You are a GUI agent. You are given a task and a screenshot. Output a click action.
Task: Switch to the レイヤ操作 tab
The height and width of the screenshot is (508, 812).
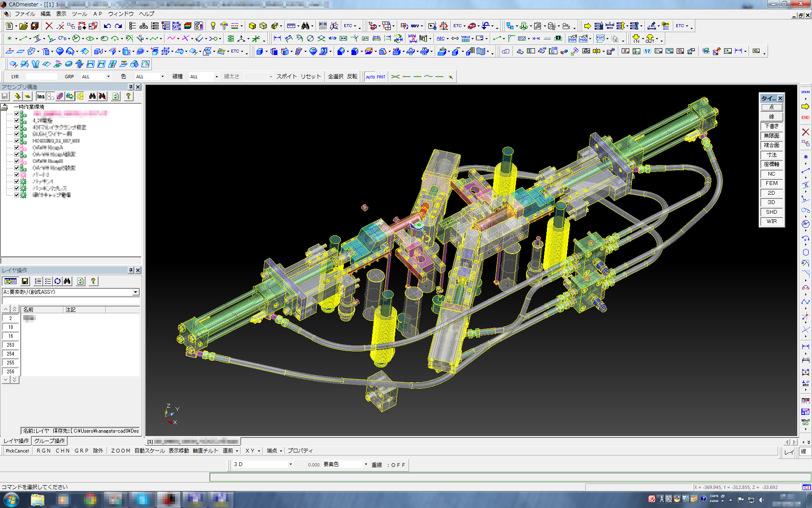(16, 441)
